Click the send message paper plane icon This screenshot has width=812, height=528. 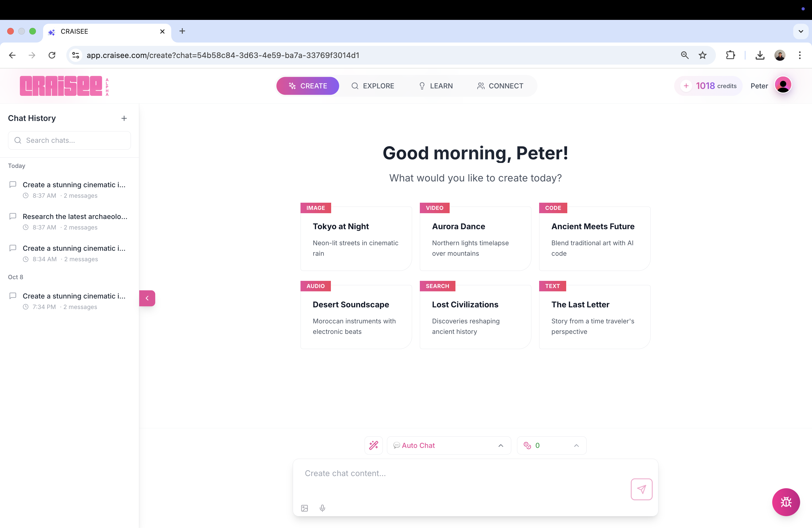point(641,489)
